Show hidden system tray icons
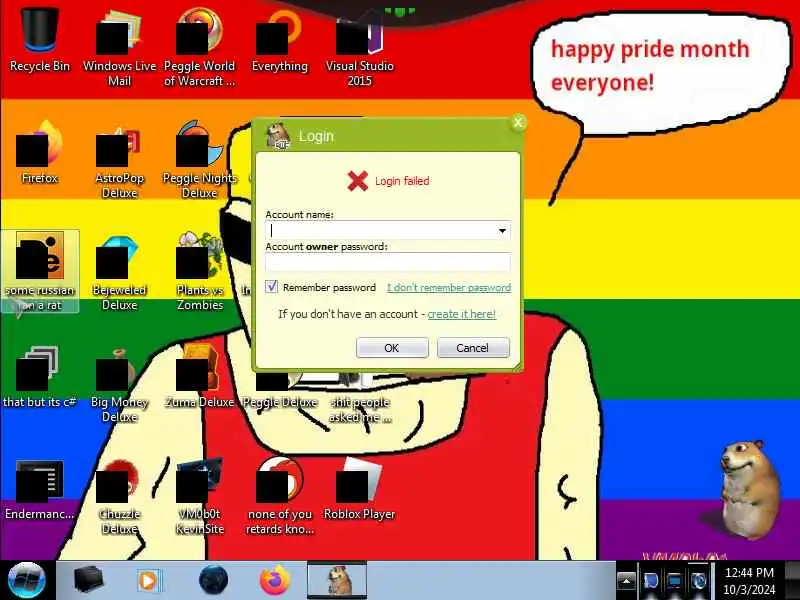The height and width of the screenshot is (600, 800). click(x=627, y=581)
